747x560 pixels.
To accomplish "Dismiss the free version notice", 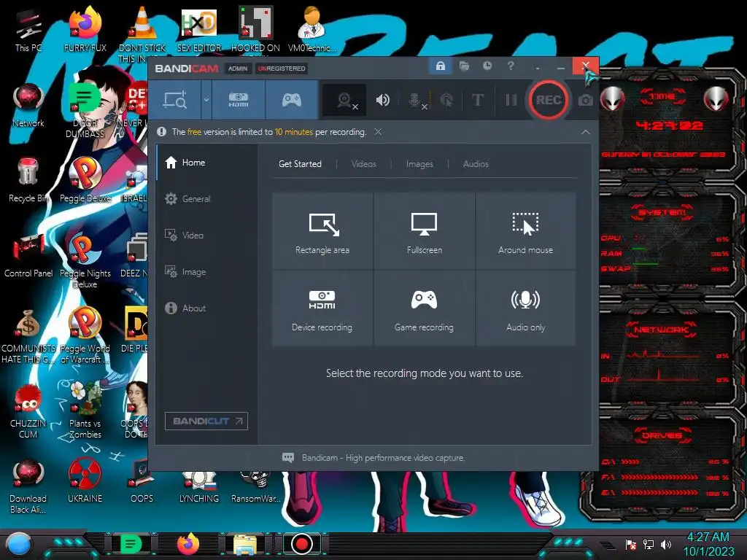I will click(x=379, y=132).
